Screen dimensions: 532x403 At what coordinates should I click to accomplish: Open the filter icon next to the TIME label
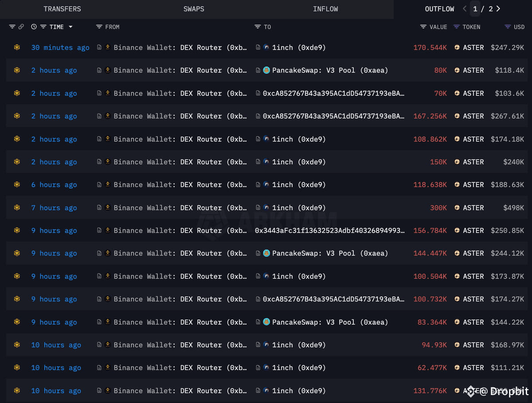coord(43,27)
